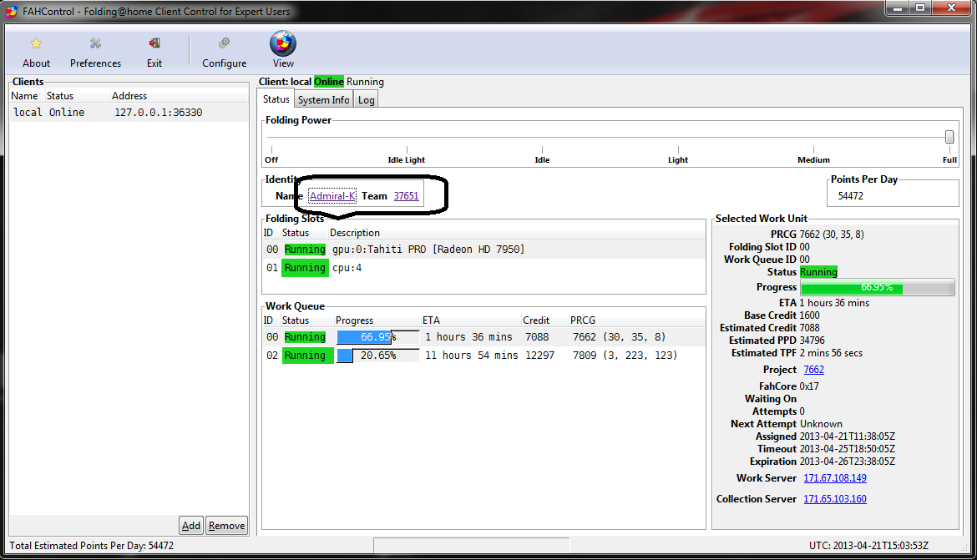This screenshot has width=977, height=560.
Task: Switch to the System Info tab
Action: point(323,99)
